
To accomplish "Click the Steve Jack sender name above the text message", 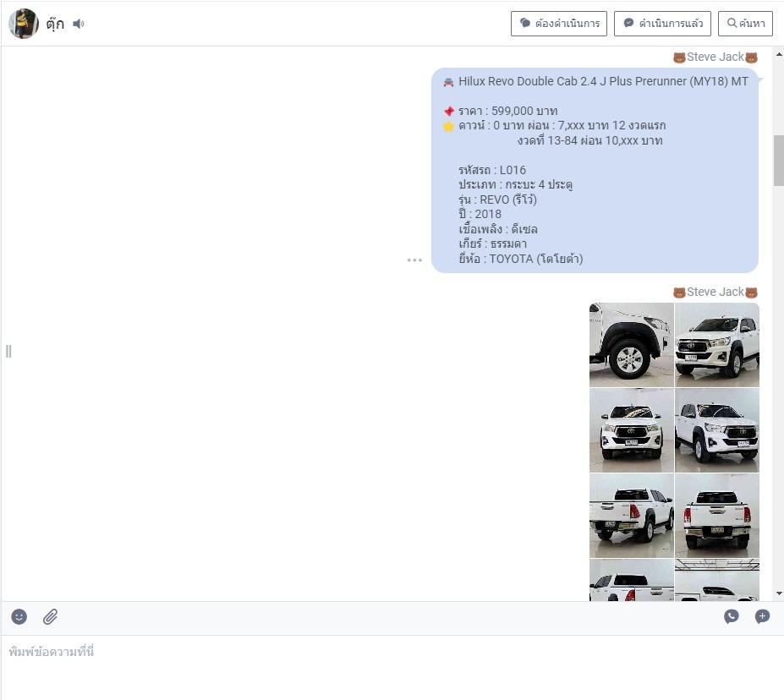I will [x=715, y=57].
